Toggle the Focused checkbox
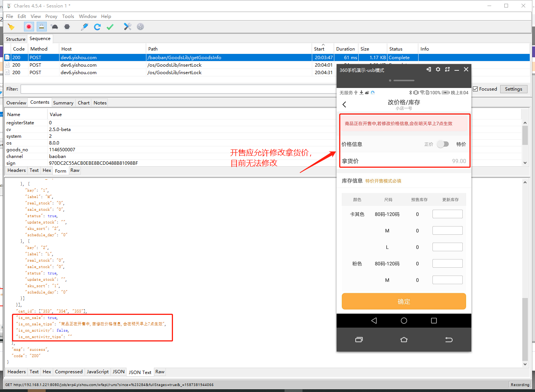535x392 pixels. (475, 89)
